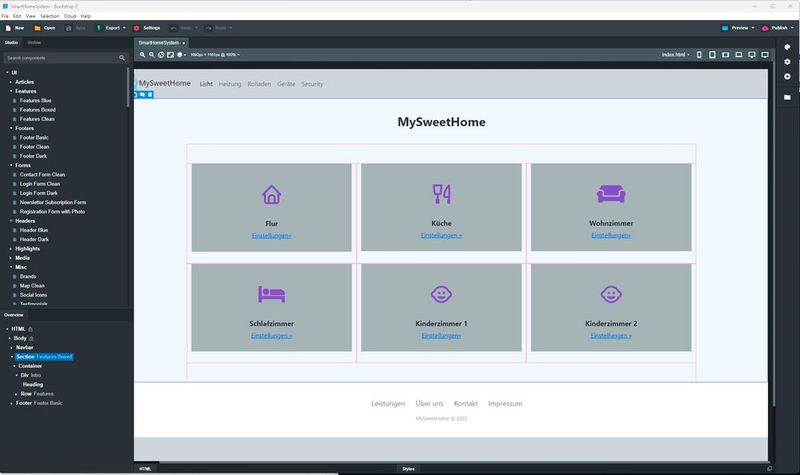The width and height of the screenshot is (800, 475).
Task: Open the Settings in the toolbar
Action: [x=147, y=28]
